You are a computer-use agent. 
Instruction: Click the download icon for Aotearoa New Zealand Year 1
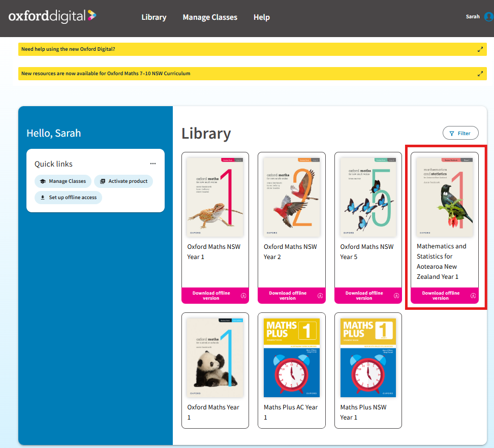click(x=473, y=296)
